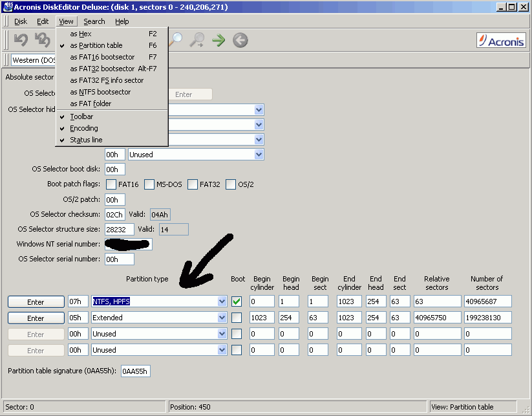Viewport: 532px width, 416px height.
Task: Open fourth row Unused partition type dropdown
Action: coord(222,350)
